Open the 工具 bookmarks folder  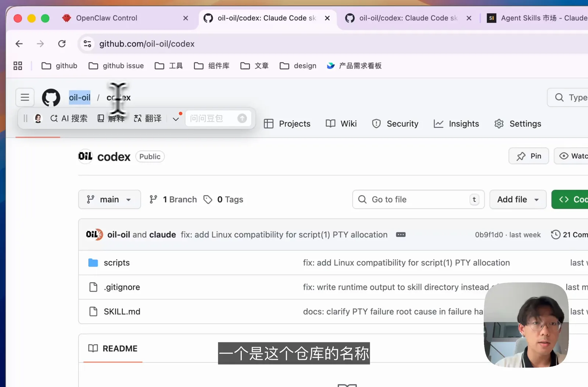[x=169, y=66]
